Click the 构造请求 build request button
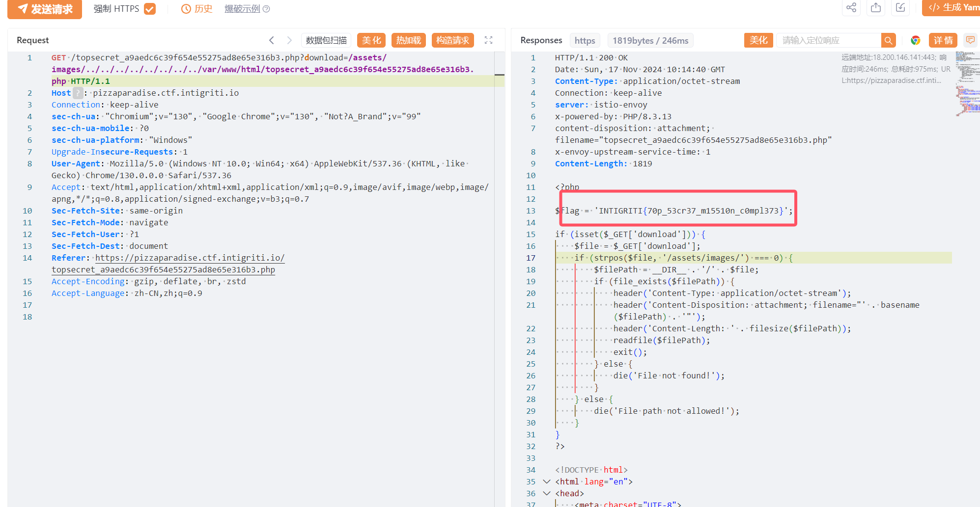 click(453, 40)
